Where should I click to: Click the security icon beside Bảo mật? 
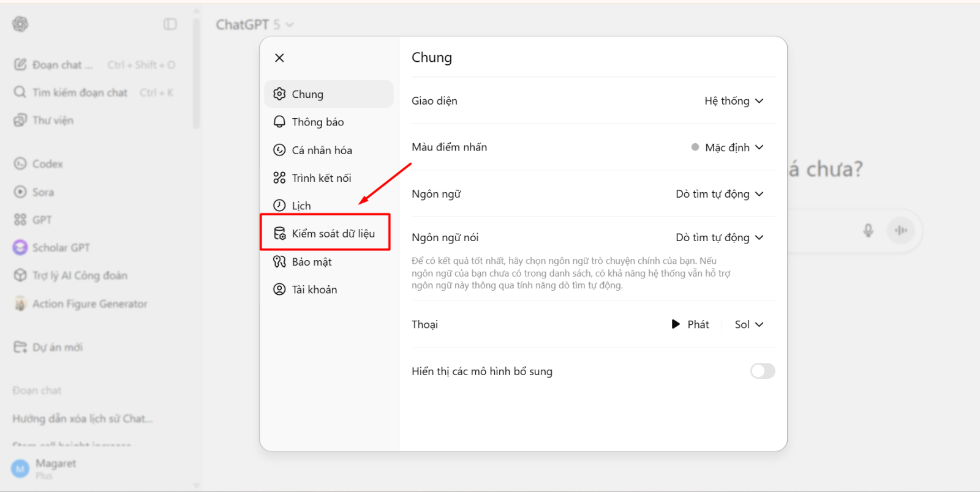279,262
